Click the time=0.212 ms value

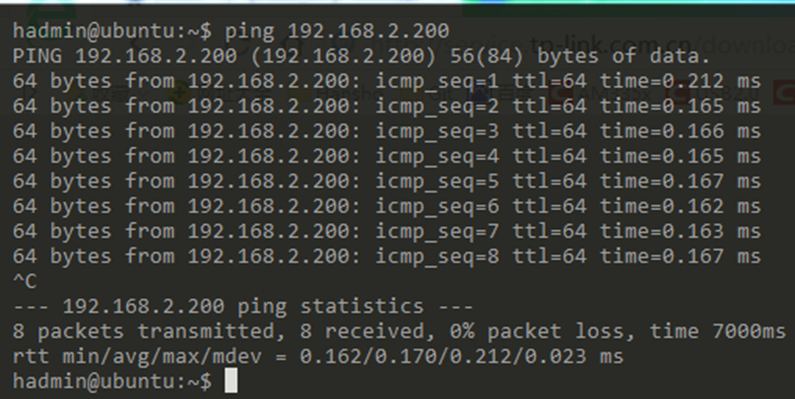coord(680,81)
